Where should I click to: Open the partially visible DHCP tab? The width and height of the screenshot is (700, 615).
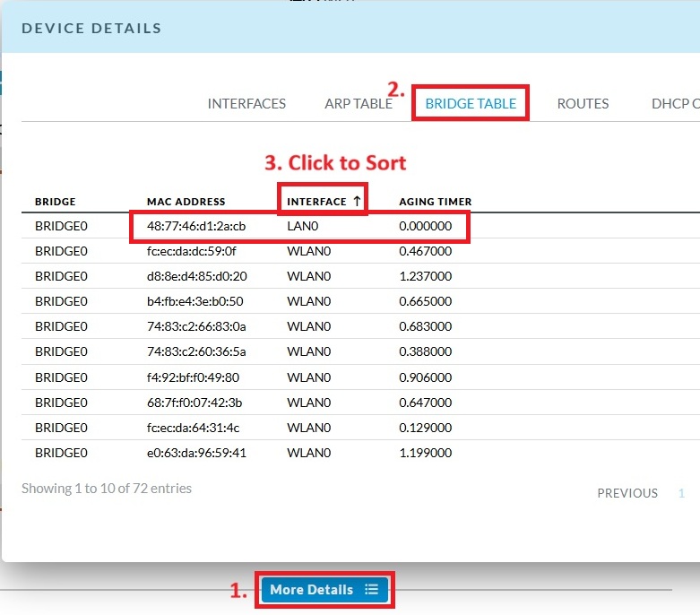click(x=675, y=104)
